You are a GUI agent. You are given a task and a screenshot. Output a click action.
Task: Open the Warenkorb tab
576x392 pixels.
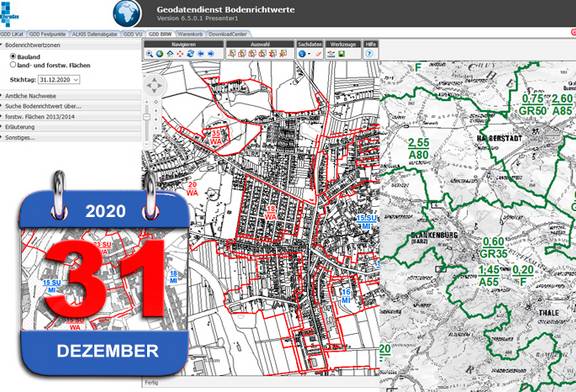[190, 34]
